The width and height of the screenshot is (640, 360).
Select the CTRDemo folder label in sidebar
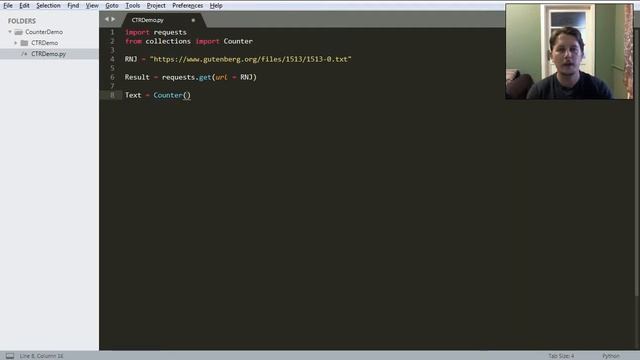tap(44, 43)
